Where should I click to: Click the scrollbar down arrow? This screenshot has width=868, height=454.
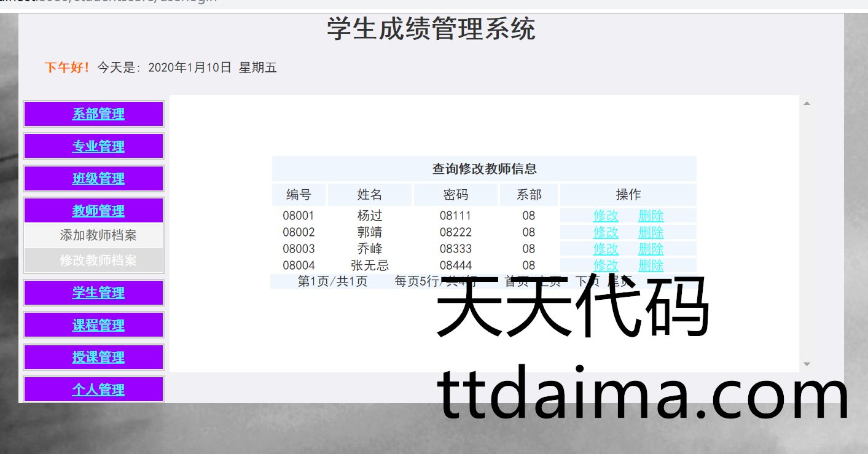coord(807,364)
